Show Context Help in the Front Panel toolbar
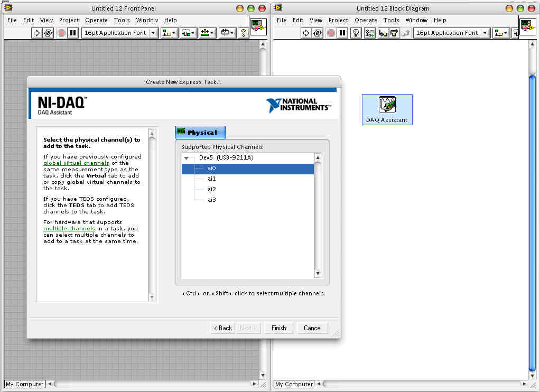 pyautogui.click(x=244, y=33)
